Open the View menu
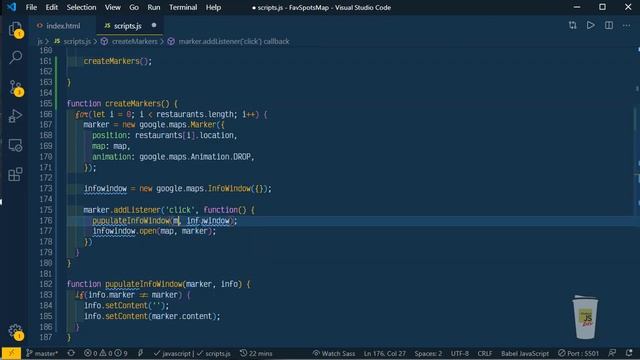 click(112, 7)
